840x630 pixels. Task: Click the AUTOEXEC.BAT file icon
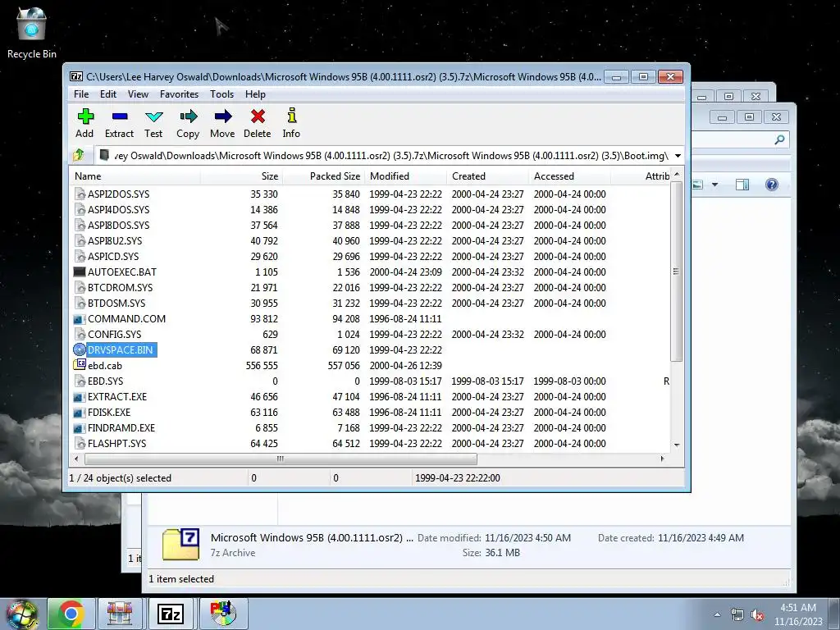(x=80, y=272)
